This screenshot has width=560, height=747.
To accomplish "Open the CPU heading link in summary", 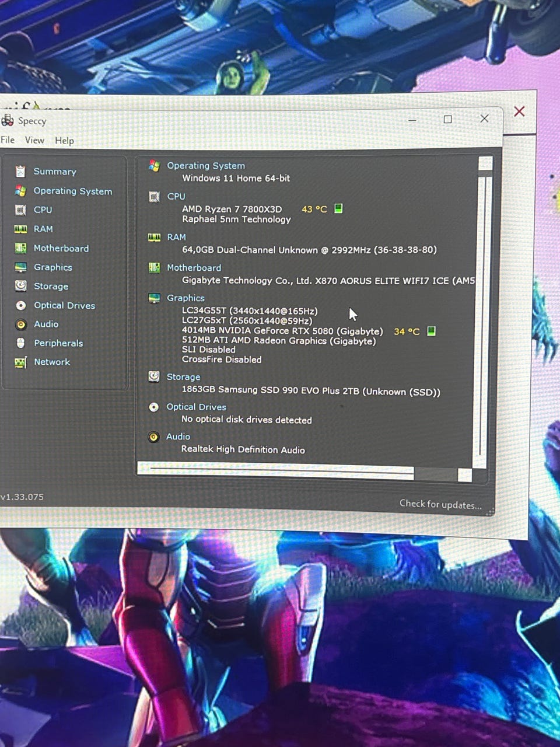I will pos(176,197).
